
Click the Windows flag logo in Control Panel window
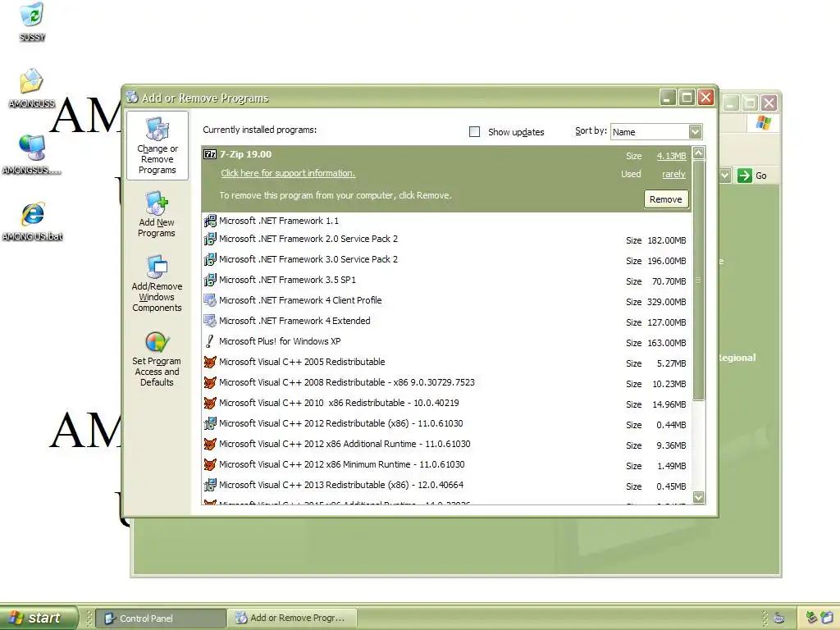(764, 123)
